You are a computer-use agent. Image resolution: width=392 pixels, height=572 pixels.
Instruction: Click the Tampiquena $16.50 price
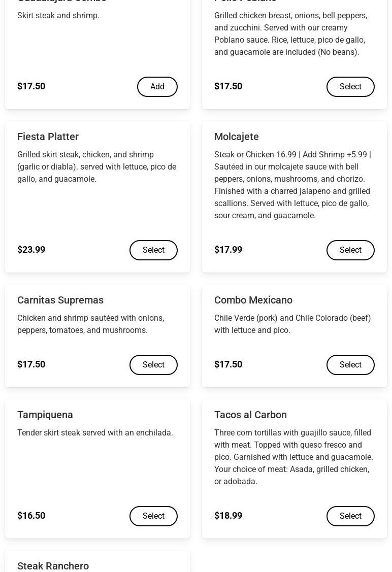pos(31,516)
